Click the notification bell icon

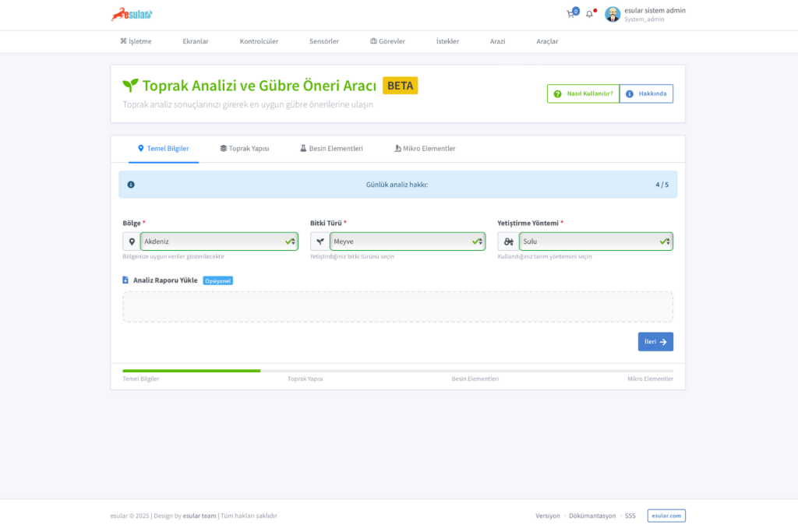pos(590,14)
